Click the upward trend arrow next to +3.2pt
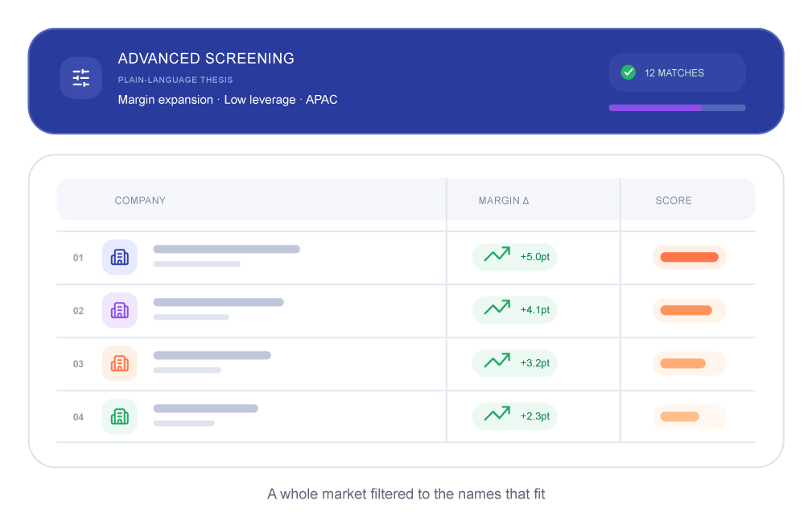Screen dimensions: 812x529 497,361
